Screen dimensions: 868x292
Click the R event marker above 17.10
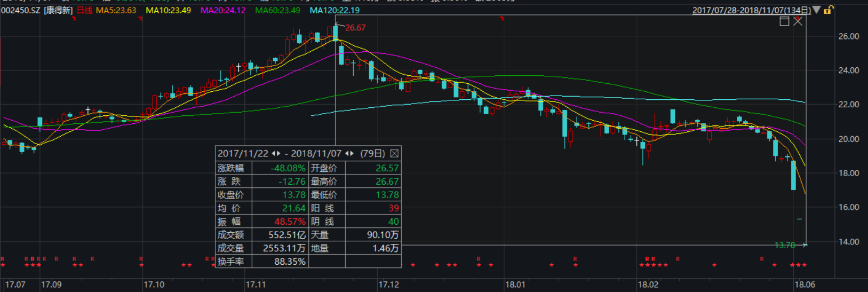pos(141,259)
